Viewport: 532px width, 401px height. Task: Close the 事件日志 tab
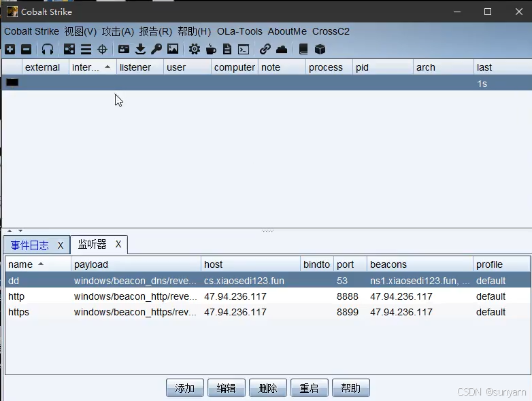click(61, 245)
